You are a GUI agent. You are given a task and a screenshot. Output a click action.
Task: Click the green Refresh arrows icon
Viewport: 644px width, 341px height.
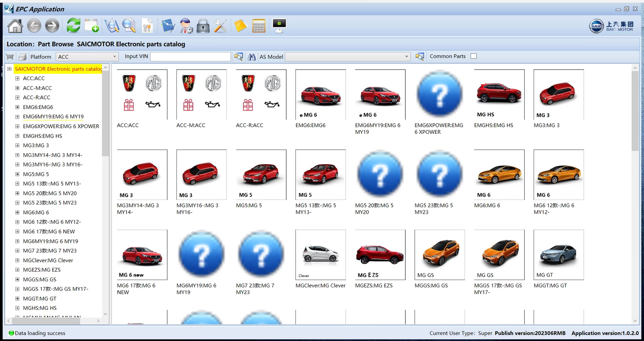(73, 26)
